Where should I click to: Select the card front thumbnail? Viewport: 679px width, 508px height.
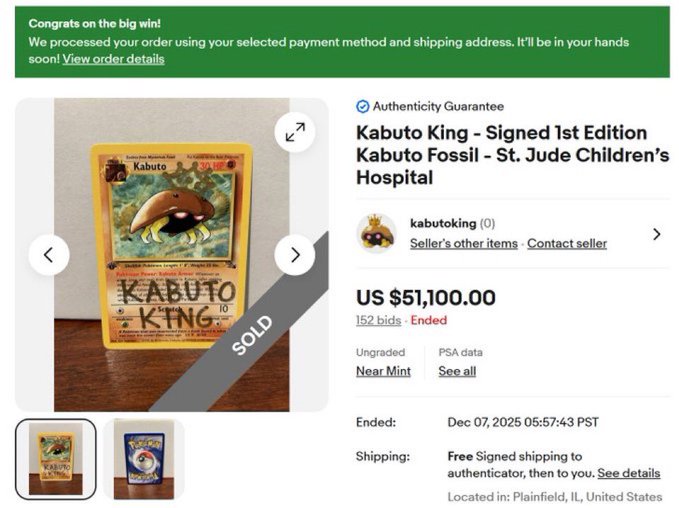[56, 458]
